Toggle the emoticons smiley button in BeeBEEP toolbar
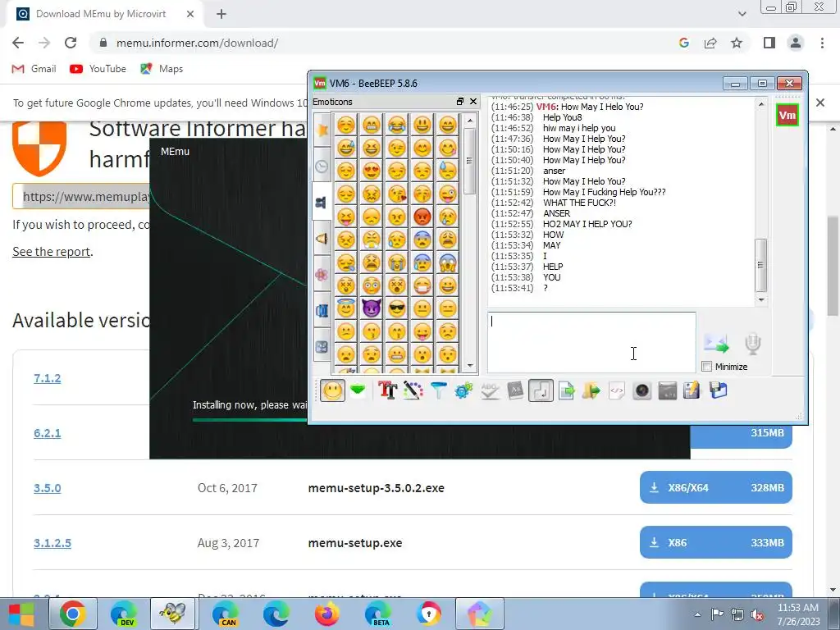Viewport: 840px width, 630px height. 333,390
